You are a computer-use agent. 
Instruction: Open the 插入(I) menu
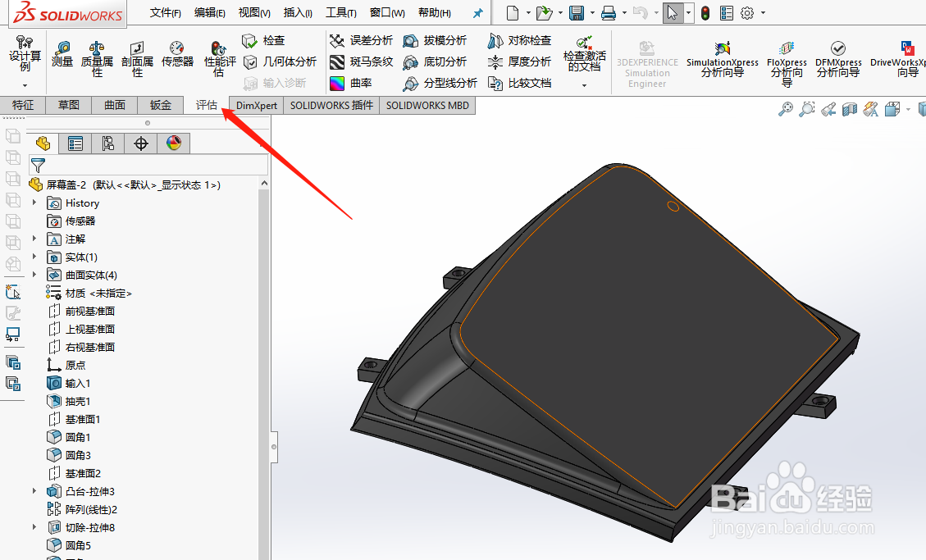(x=297, y=12)
